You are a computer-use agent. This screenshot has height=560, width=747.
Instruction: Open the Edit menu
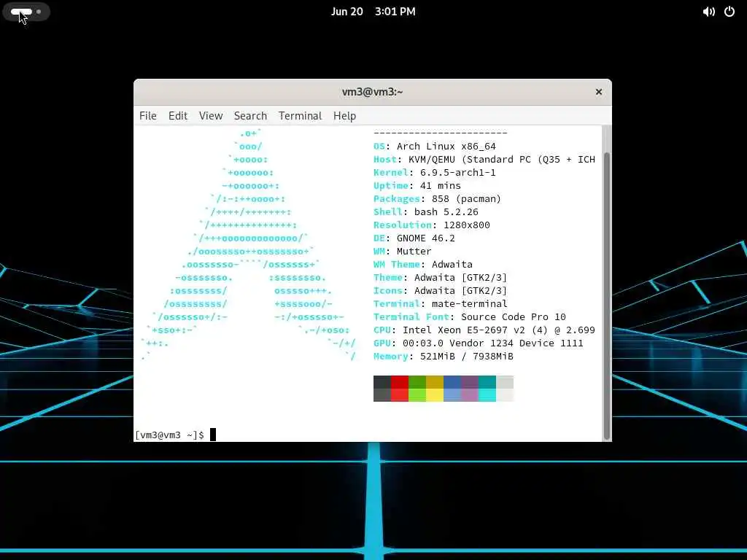coord(178,116)
